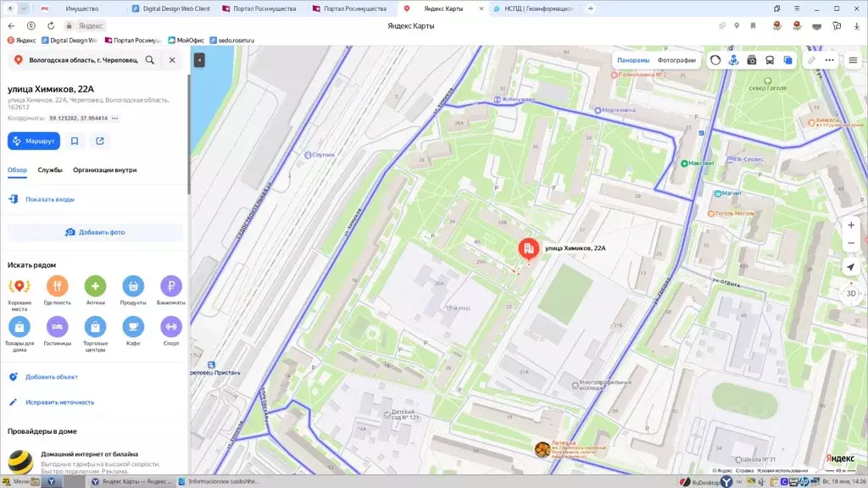The image size is (868, 488).
Task: Toggle the traffic layer on map
Action: [715, 60]
